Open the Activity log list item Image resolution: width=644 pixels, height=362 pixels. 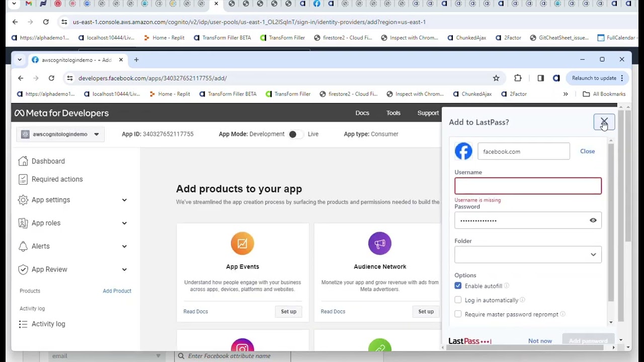pos(48,324)
